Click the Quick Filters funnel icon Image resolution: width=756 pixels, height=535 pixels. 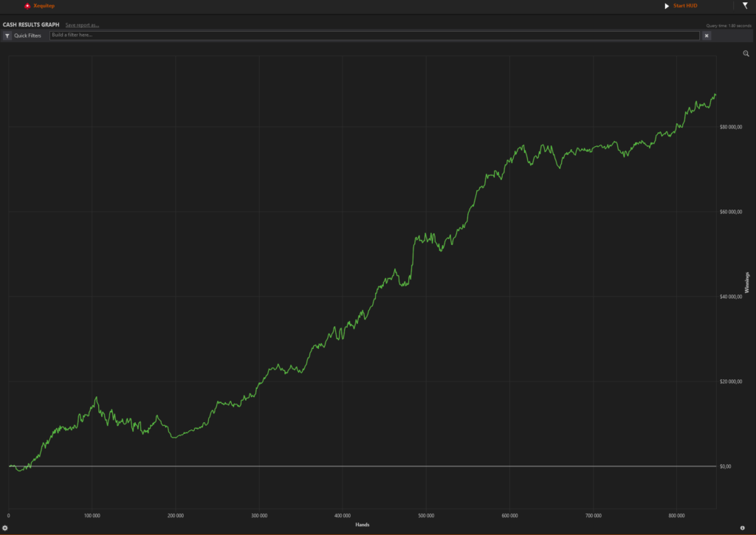7,35
